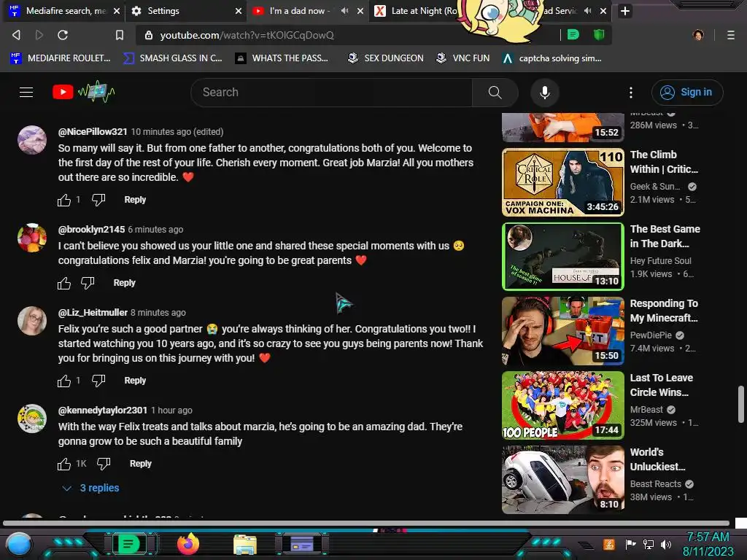Screen dimensions: 747x560
Task: Like the comment by @kennedytaylor2301
Action: (x=64, y=464)
